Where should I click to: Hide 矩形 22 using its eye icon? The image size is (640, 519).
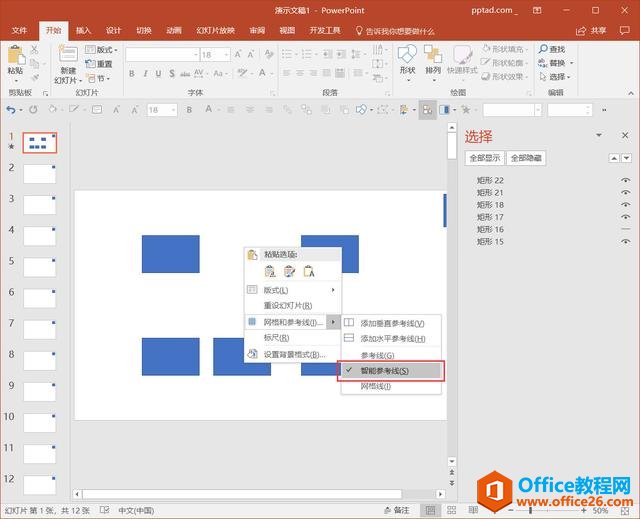[625, 180]
